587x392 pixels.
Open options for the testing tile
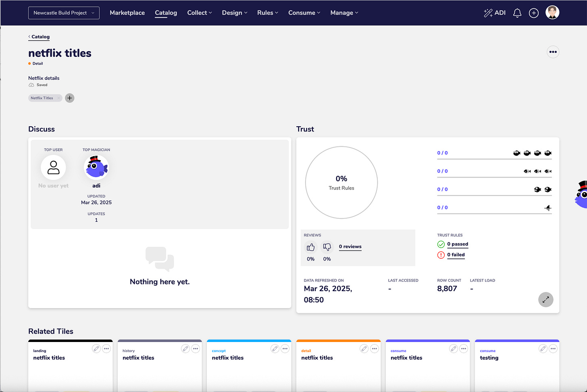553,349
